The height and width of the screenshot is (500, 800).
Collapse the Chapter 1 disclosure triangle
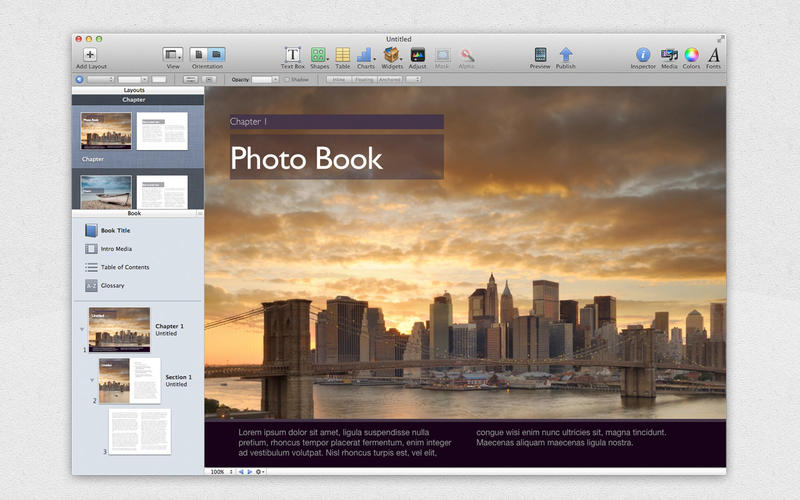pos(82,330)
